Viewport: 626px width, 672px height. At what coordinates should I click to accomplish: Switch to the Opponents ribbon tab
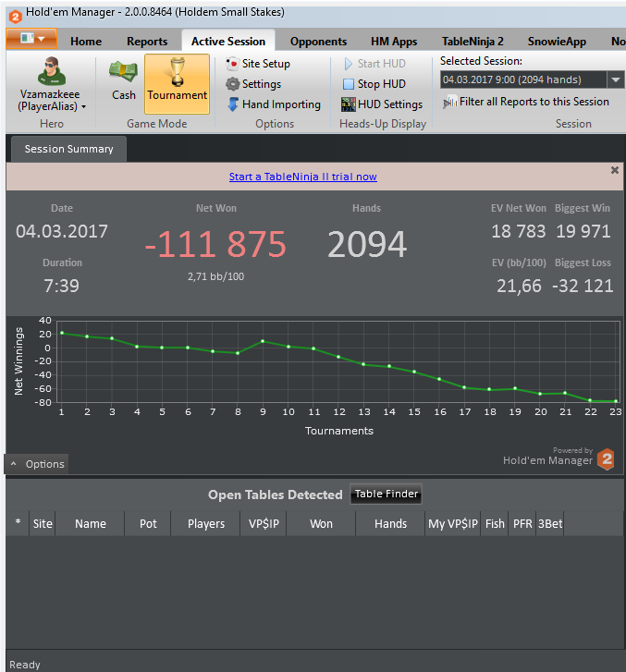point(318,42)
